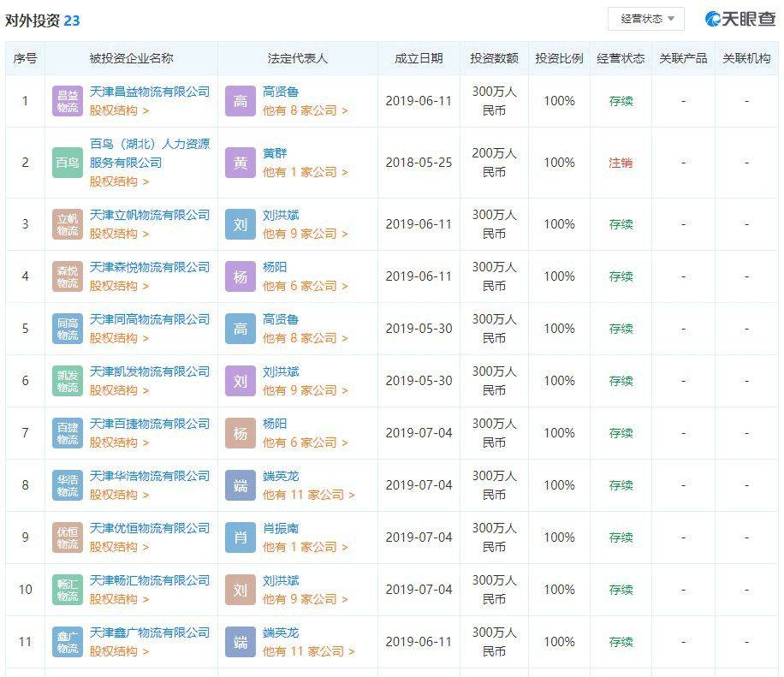
Task: Expand 股权结构 for 天津百捷物流
Action: pyautogui.click(x=119, y=442)
